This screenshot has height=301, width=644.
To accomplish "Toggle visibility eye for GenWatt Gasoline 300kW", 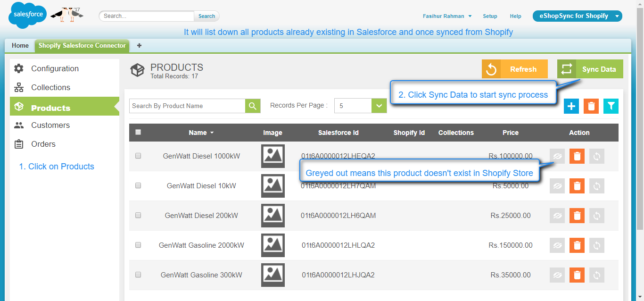I will pos(557,275).
